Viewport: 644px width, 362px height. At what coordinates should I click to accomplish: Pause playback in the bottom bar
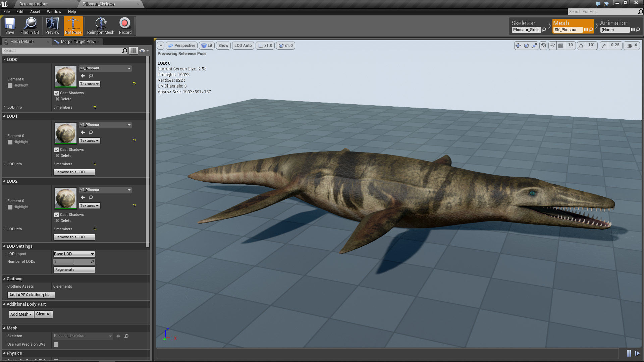[629, 353]
